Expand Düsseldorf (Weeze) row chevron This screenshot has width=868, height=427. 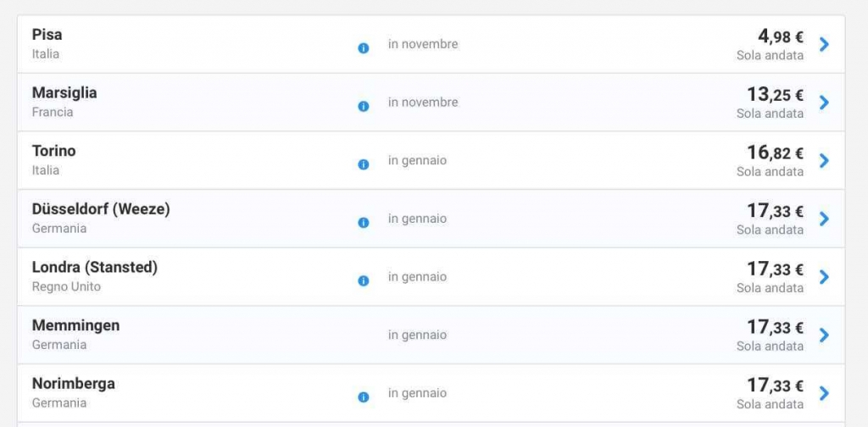824,219
